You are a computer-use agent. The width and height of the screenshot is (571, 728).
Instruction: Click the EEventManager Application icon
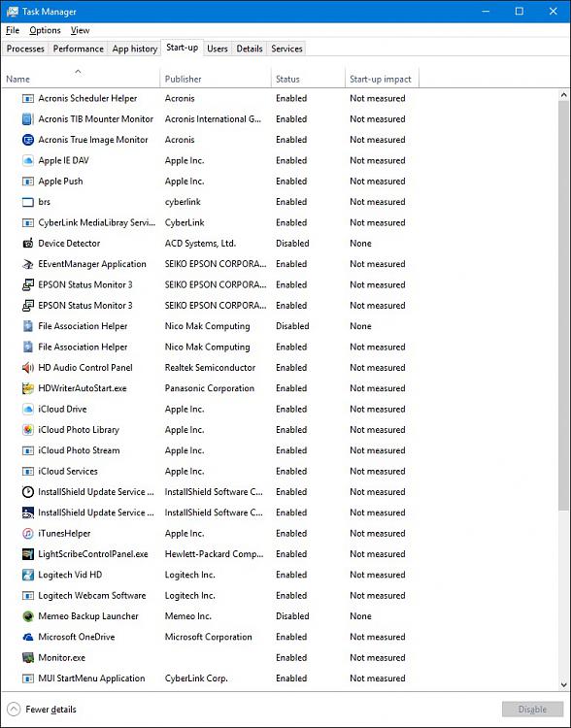(x=28, y=264)
